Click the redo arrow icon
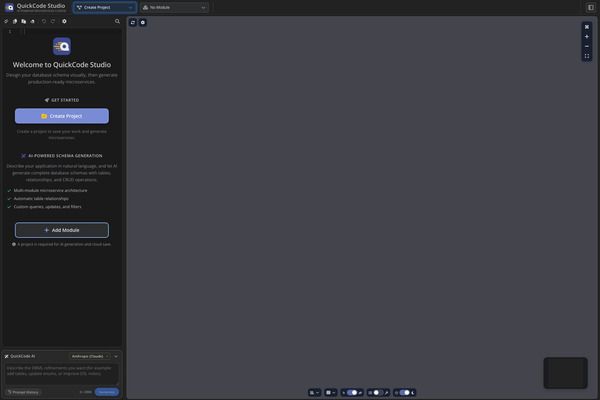Image resolution: width=600 pixels, height=400 pixels. pyautogui.click(x=53, y=21)
